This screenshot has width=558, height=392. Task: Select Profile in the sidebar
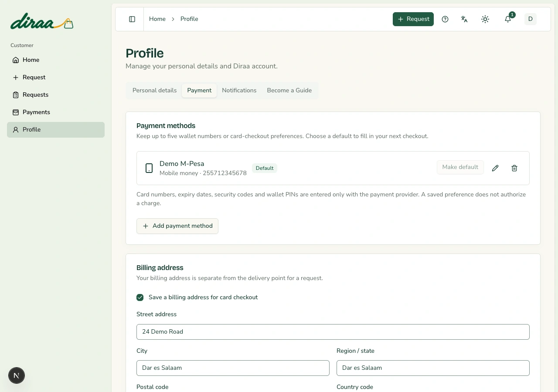[x=56, y=130]
